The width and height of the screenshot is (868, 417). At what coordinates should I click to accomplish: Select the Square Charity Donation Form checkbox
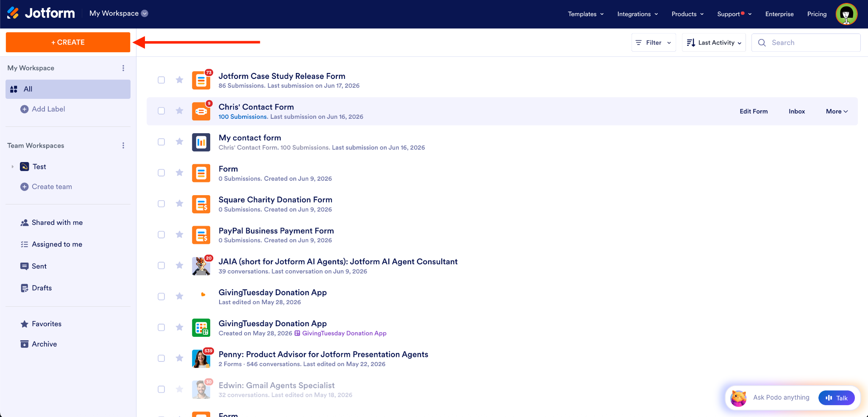tap(161, 204)
